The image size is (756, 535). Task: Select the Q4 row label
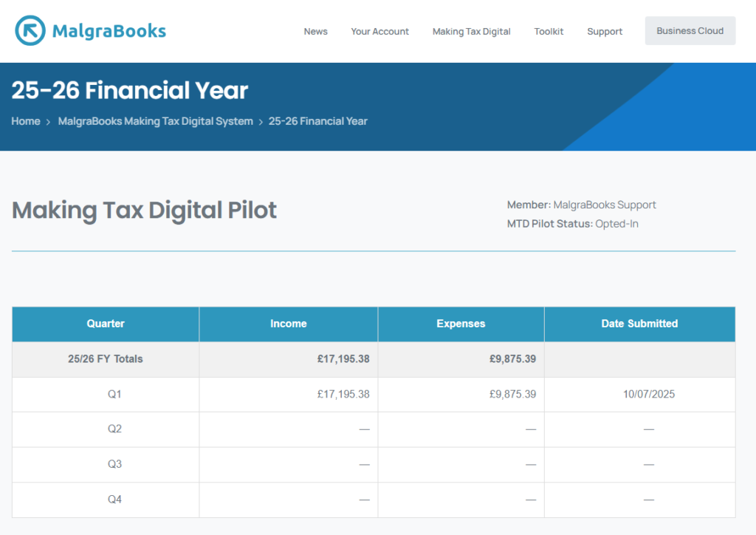[x=114, y=500]
